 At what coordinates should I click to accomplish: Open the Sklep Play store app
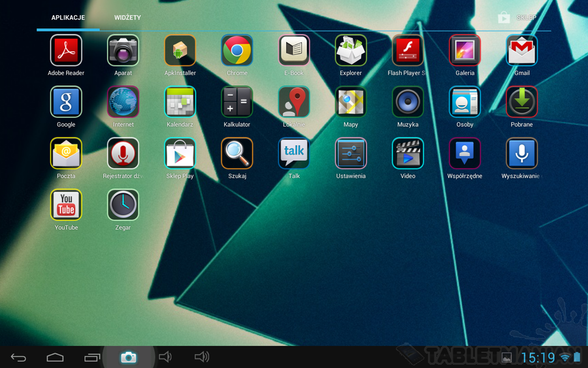(x=180, y=153)
